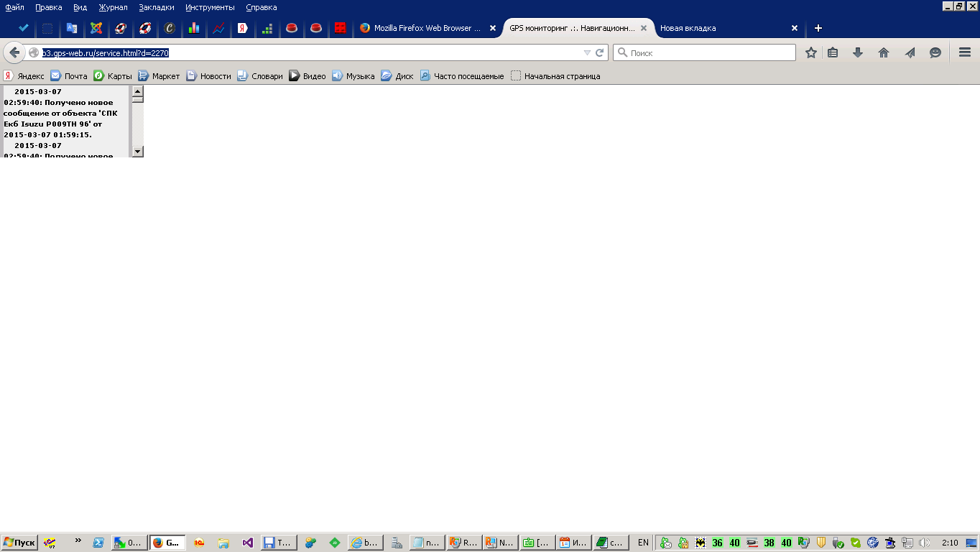Go to the home page via house icon
The image size is (980, 552).
[884, 52]
